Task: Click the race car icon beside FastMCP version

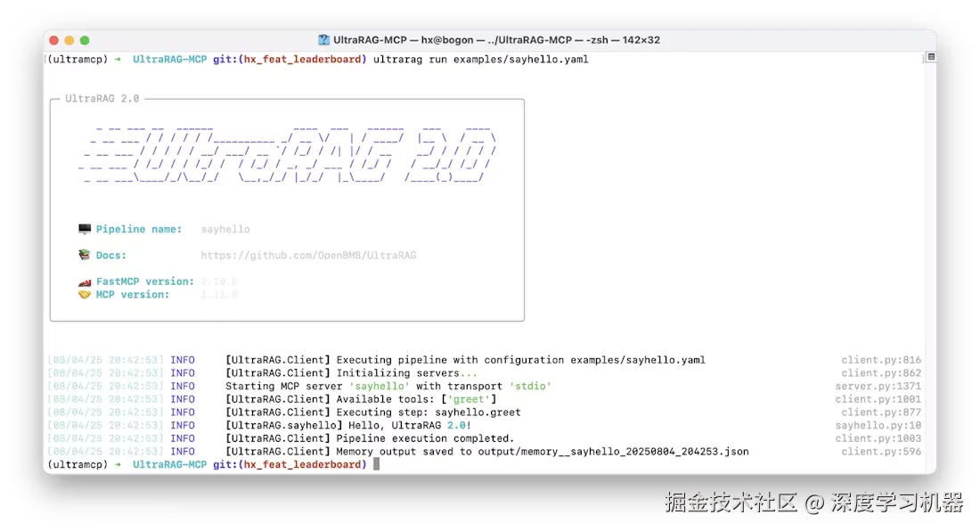Action: pos(85,282)
